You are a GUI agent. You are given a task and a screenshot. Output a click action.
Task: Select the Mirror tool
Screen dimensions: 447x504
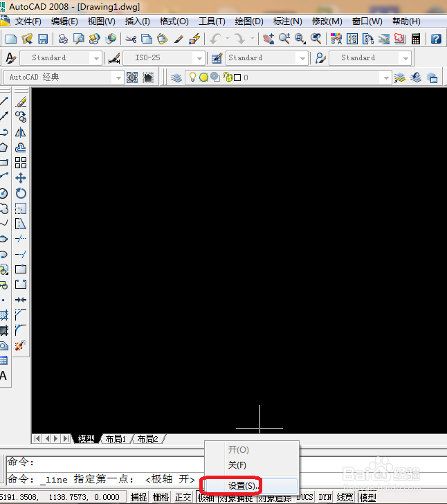tap(21, 132)
